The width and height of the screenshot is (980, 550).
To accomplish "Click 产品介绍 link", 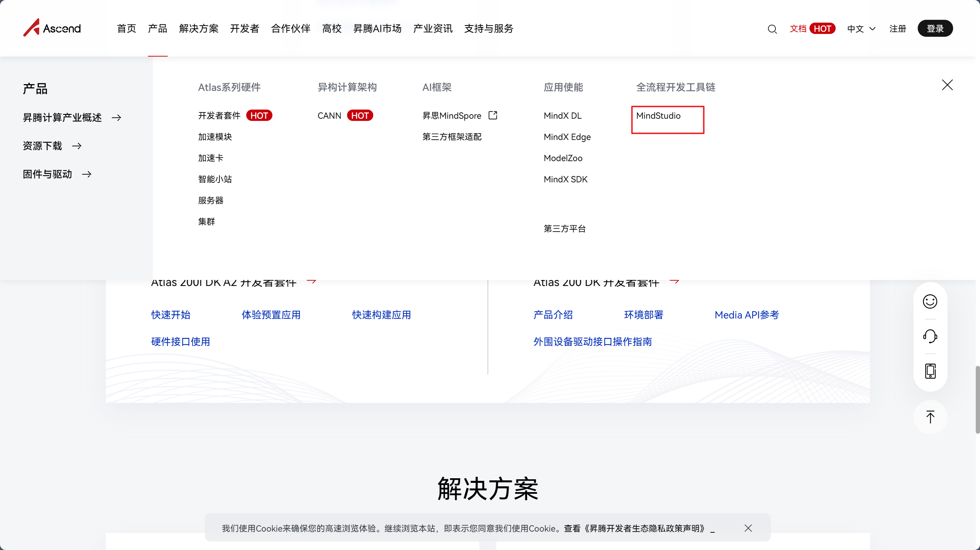I will (553, 315).
